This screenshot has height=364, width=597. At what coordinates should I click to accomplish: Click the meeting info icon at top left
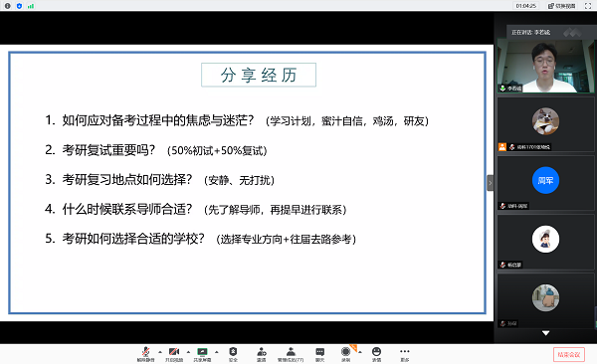pos(7,6)
